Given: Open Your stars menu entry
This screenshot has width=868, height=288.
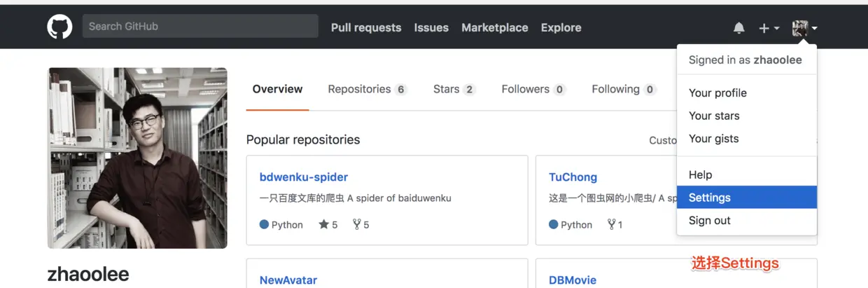Looking at the screenshot, I should tap(747, 116).
